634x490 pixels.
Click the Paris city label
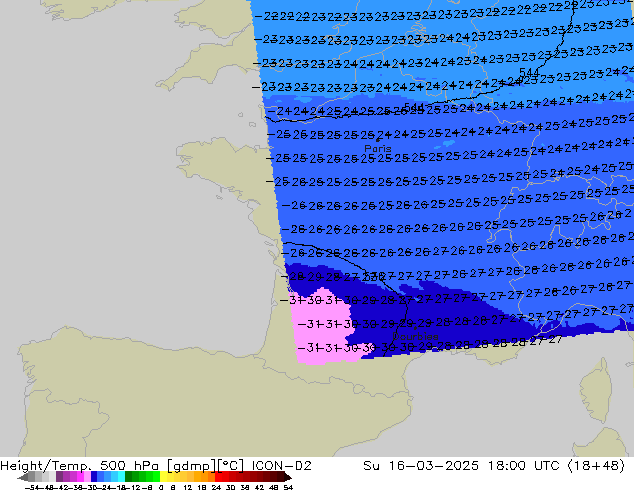point(378,148)
